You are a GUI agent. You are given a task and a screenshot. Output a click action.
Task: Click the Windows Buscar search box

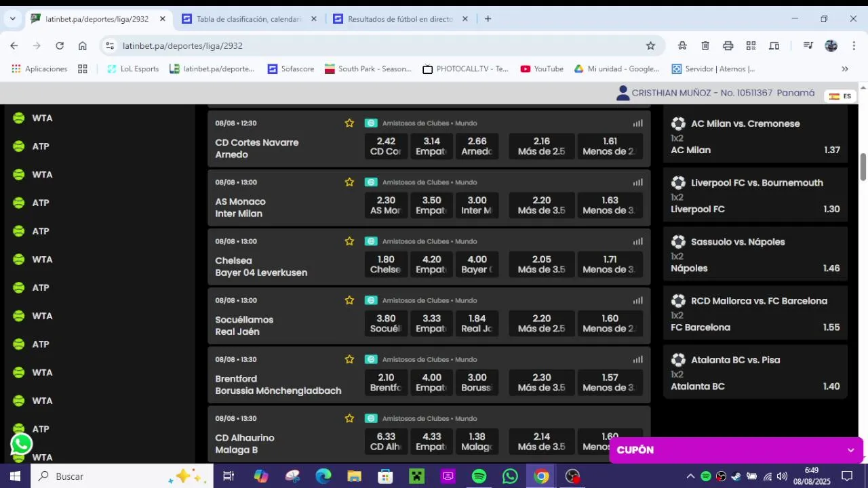[122, 476]
